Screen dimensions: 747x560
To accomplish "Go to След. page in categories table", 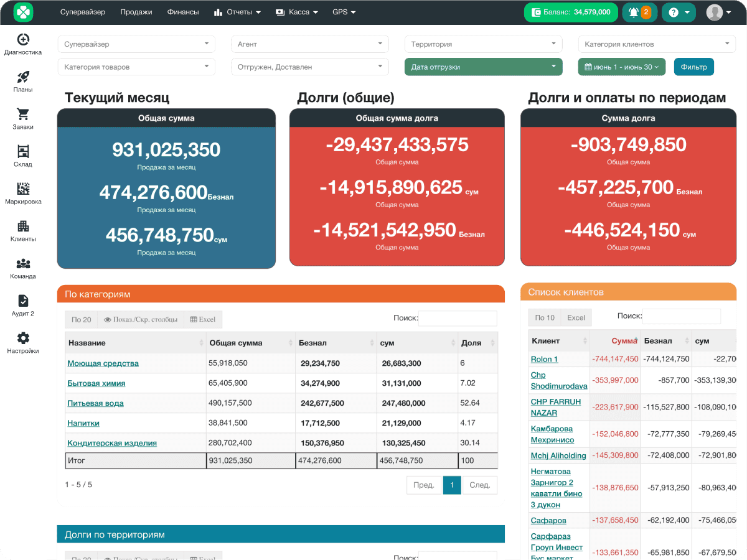I will click(480, 485).
